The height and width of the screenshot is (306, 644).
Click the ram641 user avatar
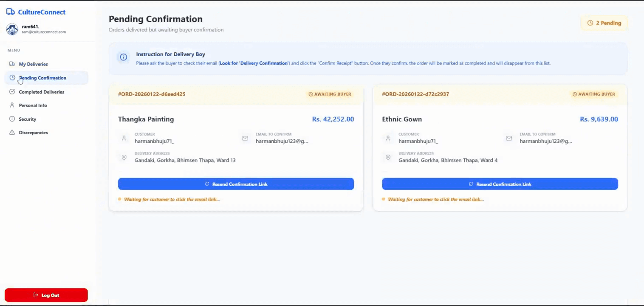(x=12, y=29)
